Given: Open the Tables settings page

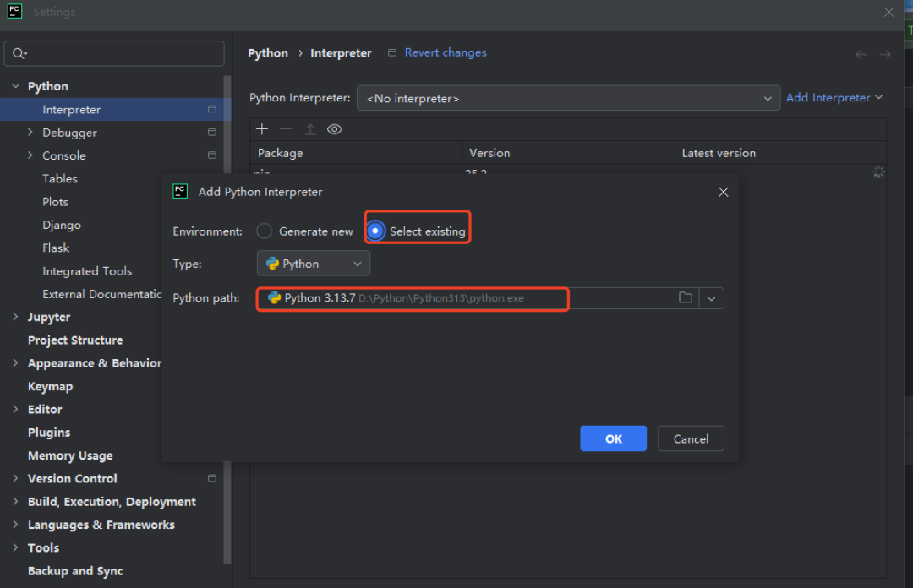Looking at the screenshot, I should click(x=59, y=179).
